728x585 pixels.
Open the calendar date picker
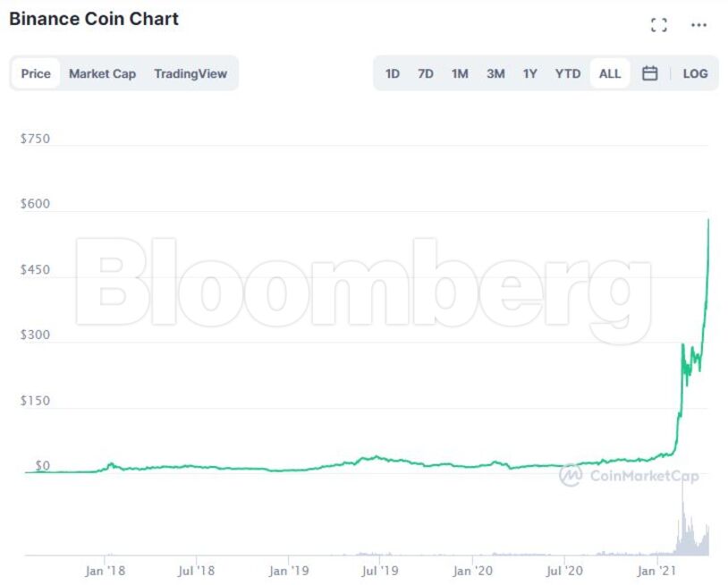[x=650, y=73]
